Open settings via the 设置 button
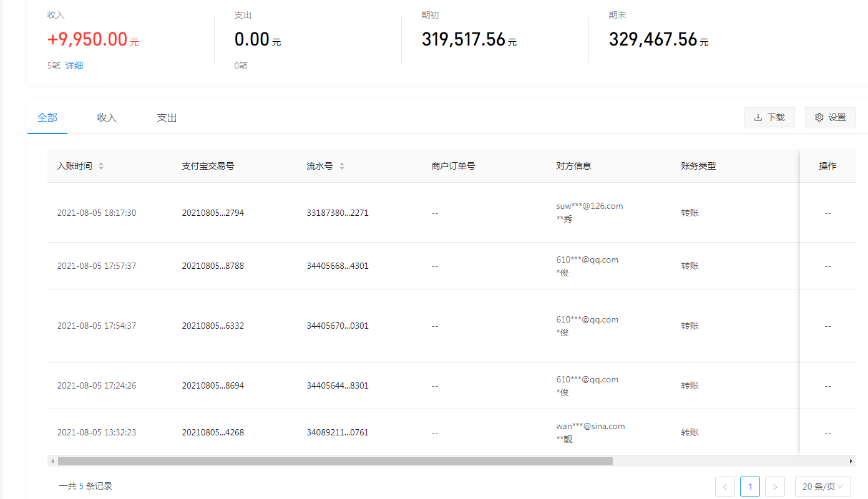Screen dimensions: 868x499 click(830, 117)
